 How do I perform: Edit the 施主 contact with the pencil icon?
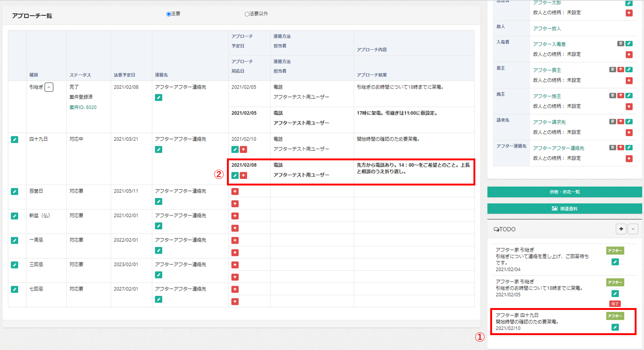click(x=629, y=96)
